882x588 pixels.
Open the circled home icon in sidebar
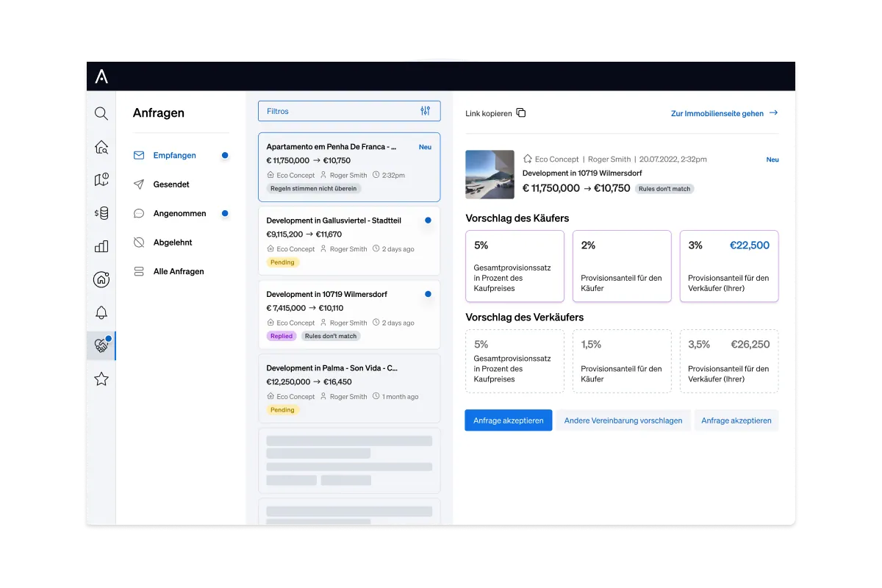pyautogui.click(x=101, y=279)
